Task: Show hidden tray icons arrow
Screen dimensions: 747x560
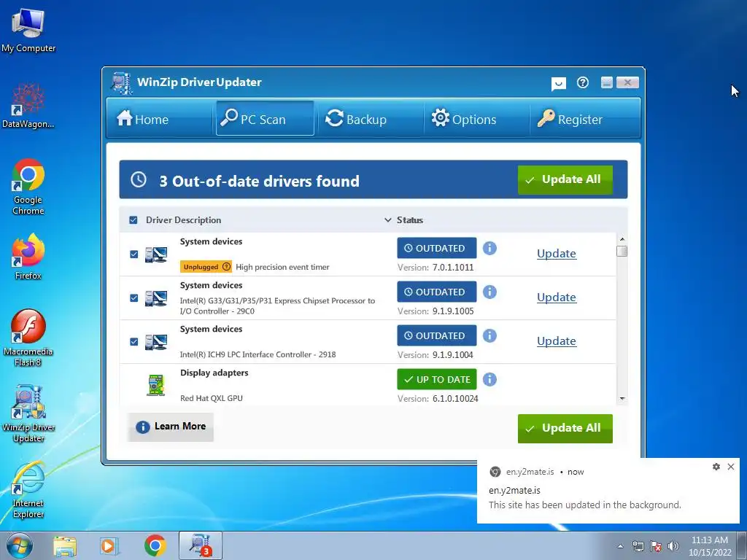Action: (x=620, y=546)
